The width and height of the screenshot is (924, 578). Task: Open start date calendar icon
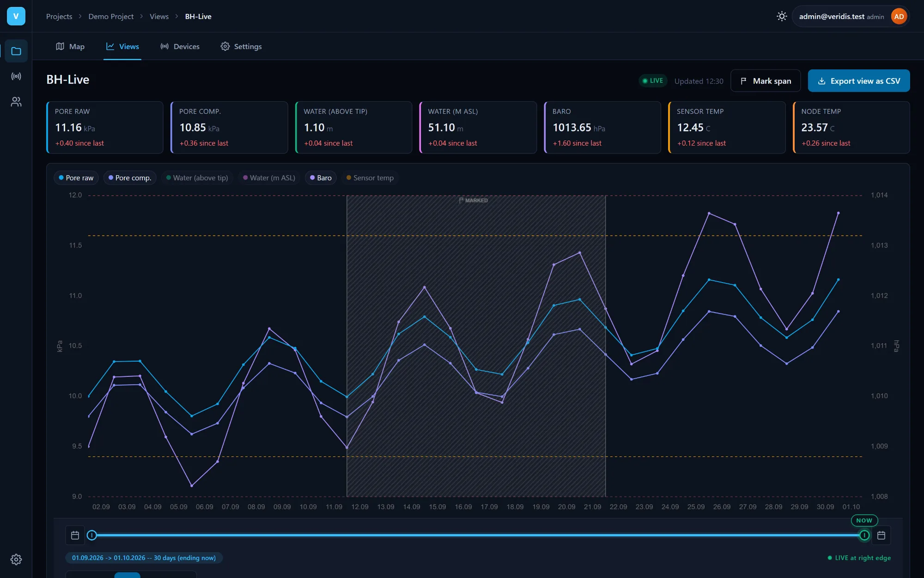(x=75, y=535)
